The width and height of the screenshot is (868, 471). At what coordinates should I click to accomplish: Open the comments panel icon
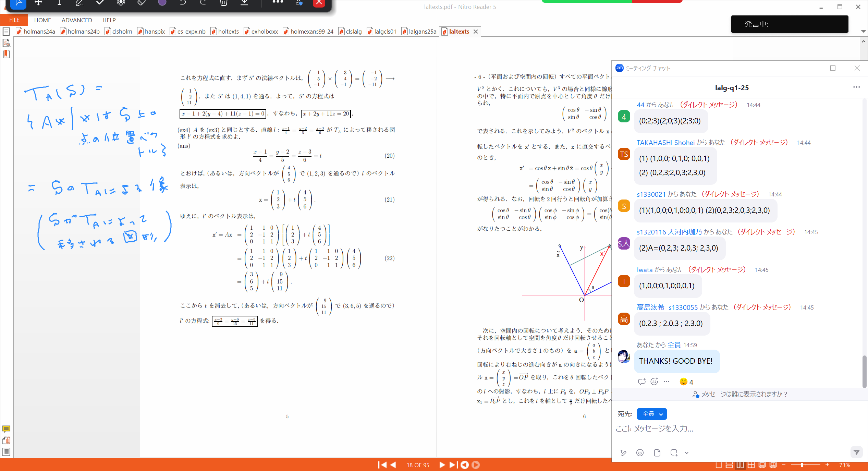(x=6, y=429)
